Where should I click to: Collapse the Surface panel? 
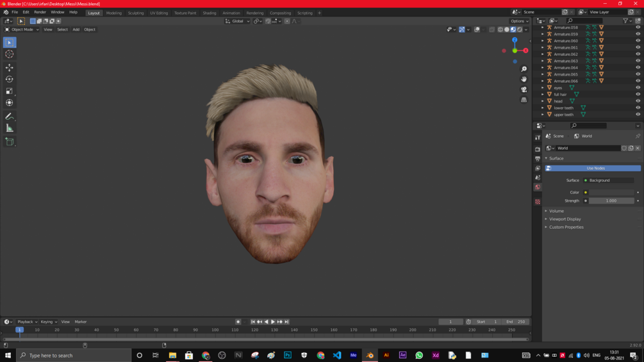point(556,158)
